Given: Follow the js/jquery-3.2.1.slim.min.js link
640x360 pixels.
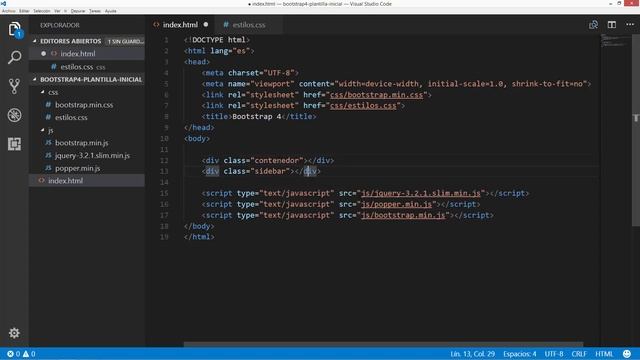Looking at the screenshot, I should pos(421,193).
